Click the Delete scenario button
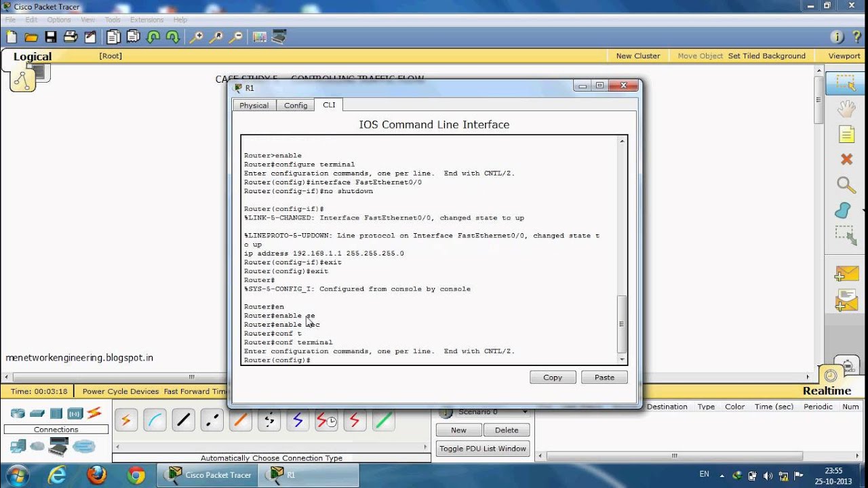 pyautogui.click(x=507, y=430)
